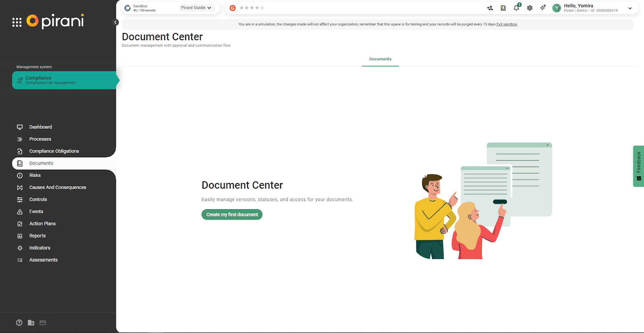
Task: Rate using the star rating widget
Action: pos(252,8)
